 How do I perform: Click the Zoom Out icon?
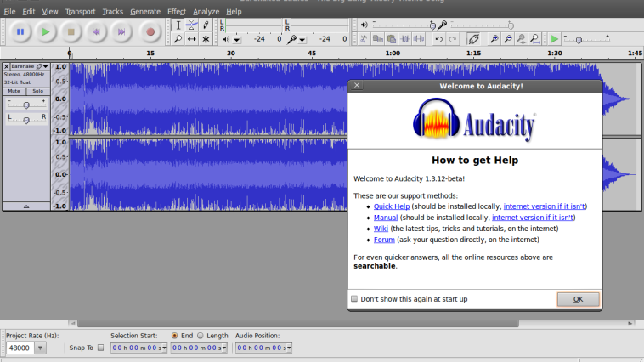[x=508, y=39]
